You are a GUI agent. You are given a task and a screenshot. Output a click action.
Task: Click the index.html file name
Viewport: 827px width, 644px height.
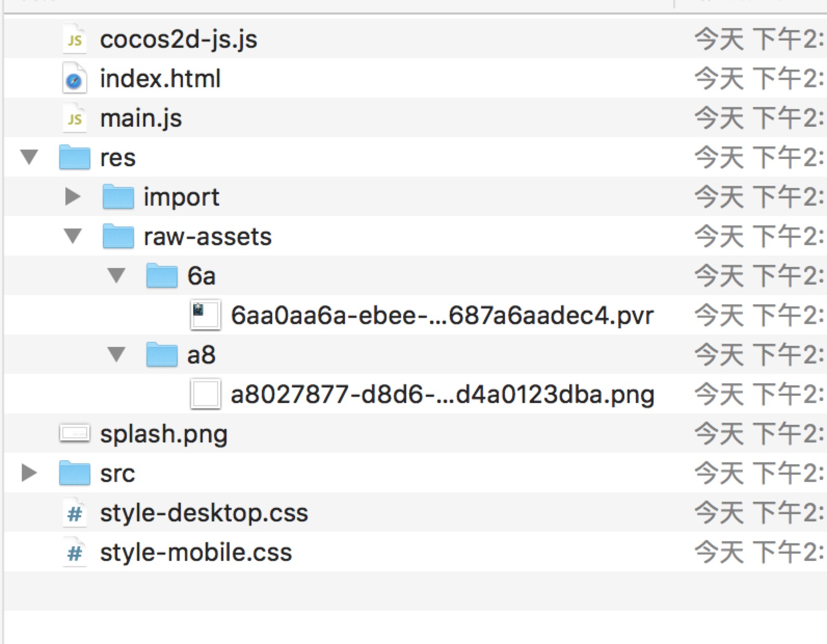coord(160,79)
